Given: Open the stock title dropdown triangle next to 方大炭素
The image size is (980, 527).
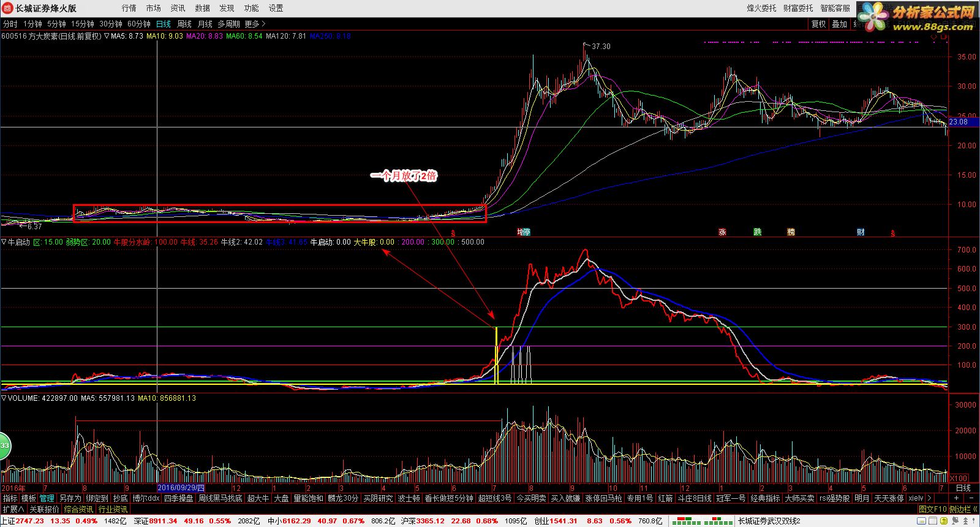Looking at the screenshot, I should [x=107, y=36].
